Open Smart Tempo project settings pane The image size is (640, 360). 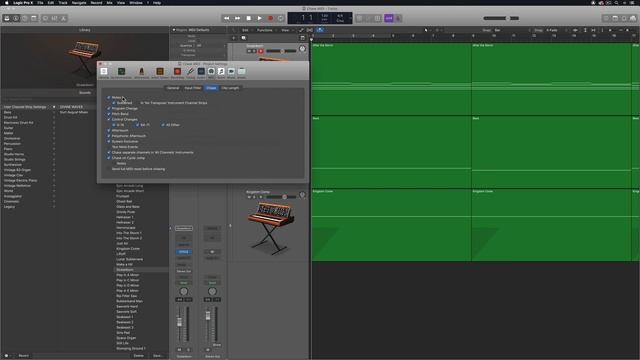coord(160,73)
